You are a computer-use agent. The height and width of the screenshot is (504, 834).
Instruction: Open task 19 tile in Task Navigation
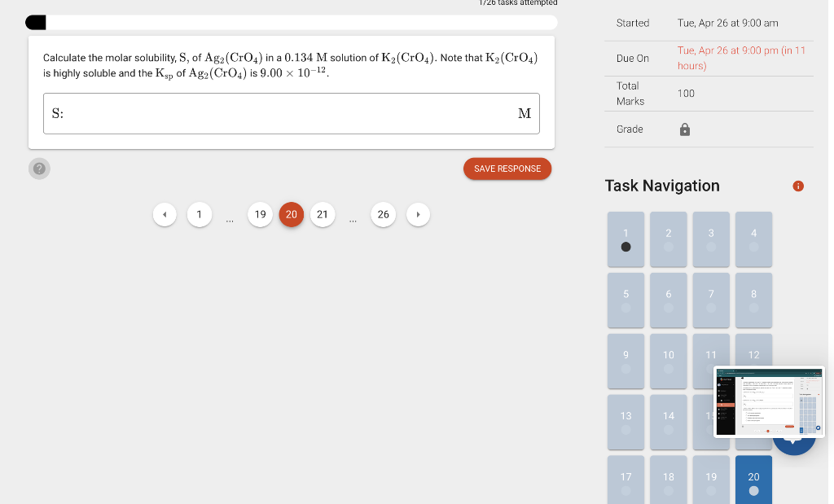[x=711, y=480]
